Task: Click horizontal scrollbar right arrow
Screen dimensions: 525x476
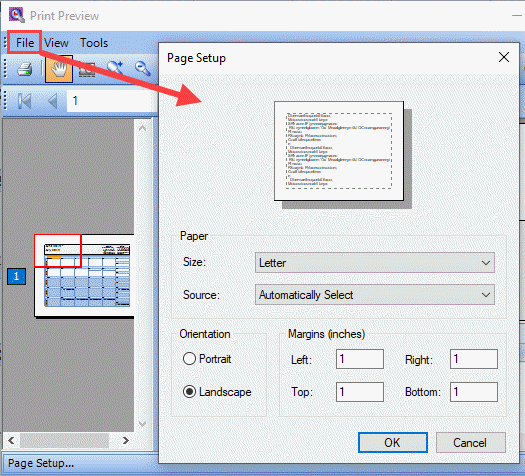Action: point(126,440)
